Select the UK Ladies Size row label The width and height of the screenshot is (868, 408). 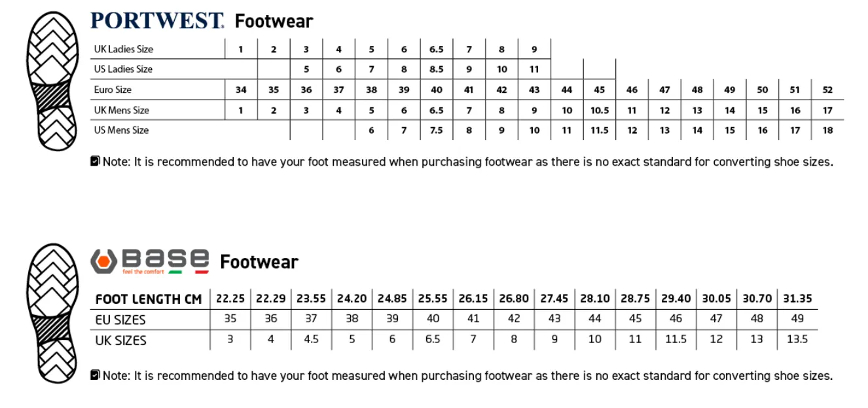[123, 49]
